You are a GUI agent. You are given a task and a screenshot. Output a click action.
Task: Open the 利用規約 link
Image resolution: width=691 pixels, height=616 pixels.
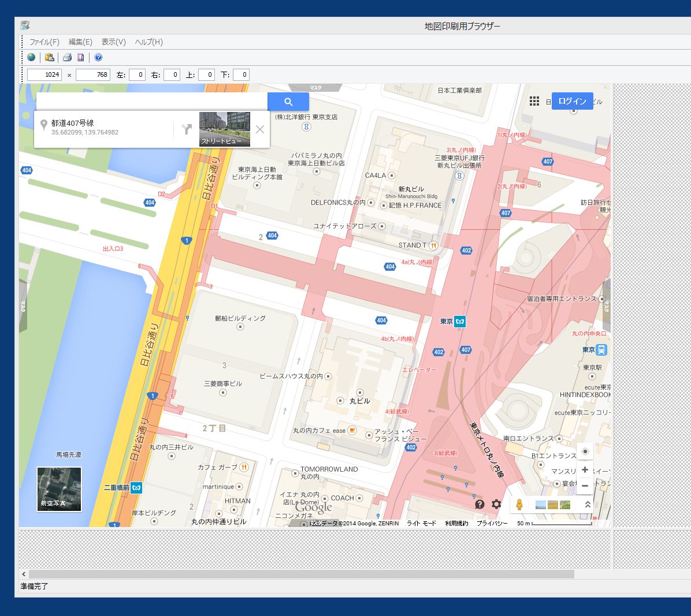[456, 523]
